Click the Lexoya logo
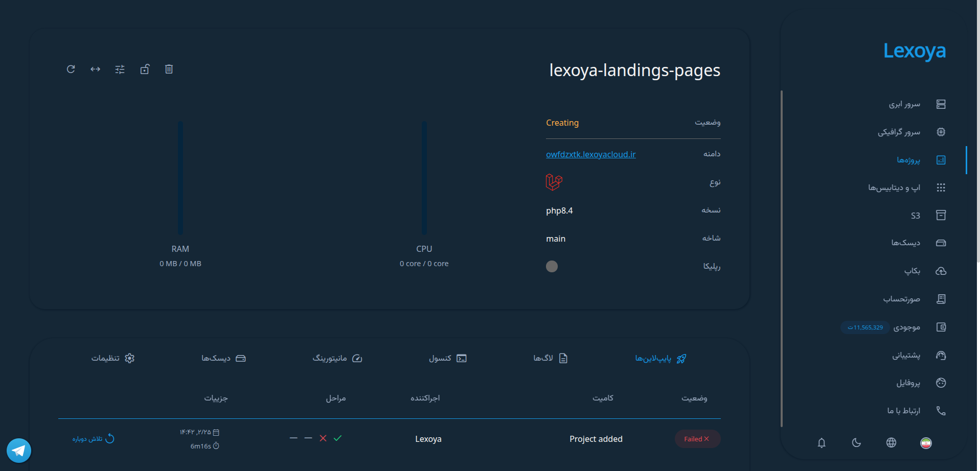The image size is (980, 471). coord(915,51)
